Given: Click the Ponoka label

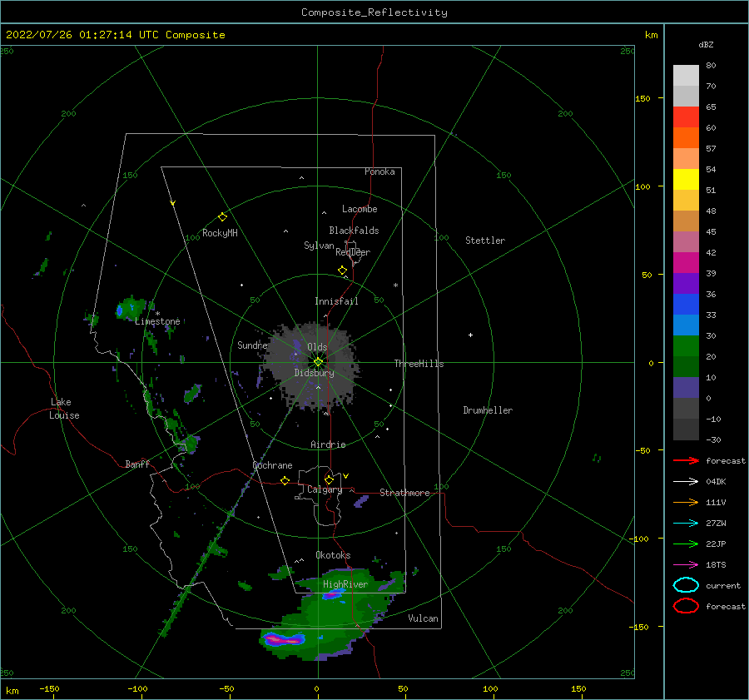Looking at the screenshot, I should point(379,171).
